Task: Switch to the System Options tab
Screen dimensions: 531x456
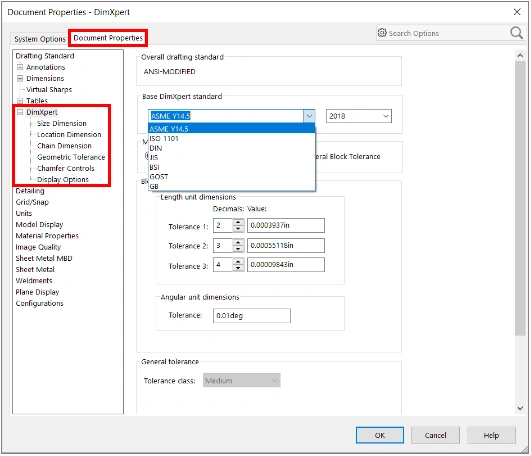Action: point(40,39)
